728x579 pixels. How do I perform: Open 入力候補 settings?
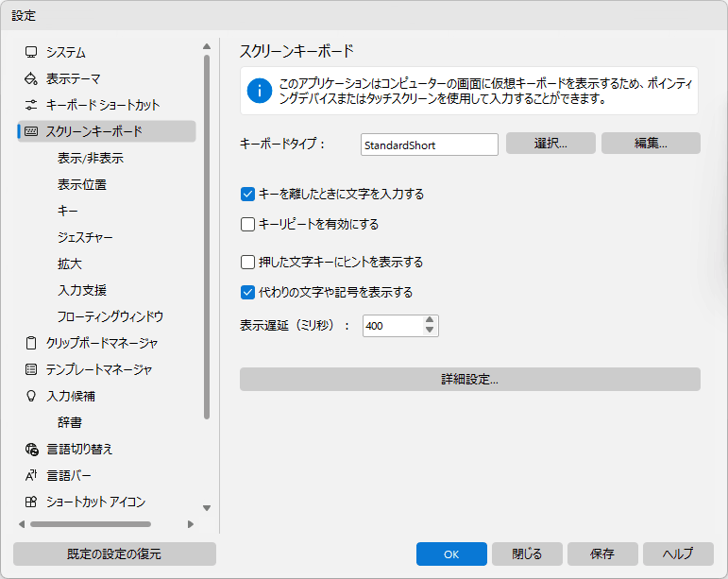coord(71,396)
